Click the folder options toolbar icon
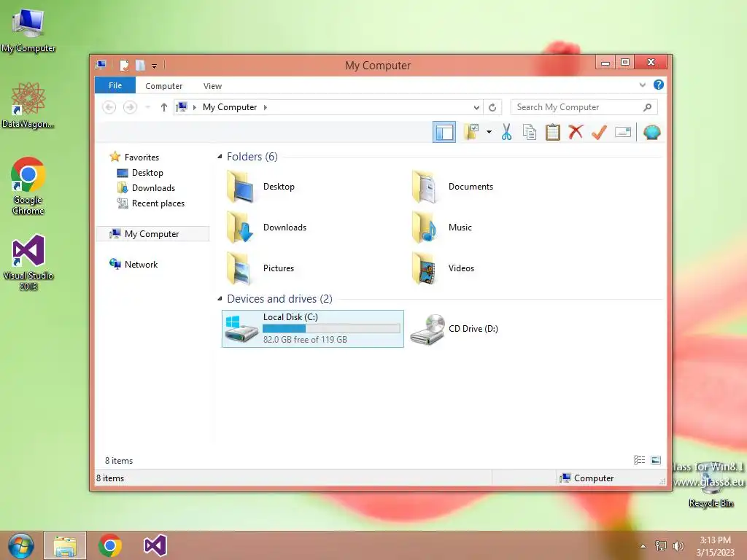 (471, 132)
